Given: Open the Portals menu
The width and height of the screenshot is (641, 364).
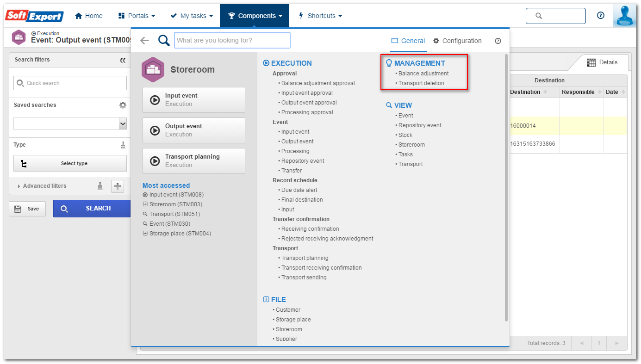Looking at the screenshot, I should [137, 16].
